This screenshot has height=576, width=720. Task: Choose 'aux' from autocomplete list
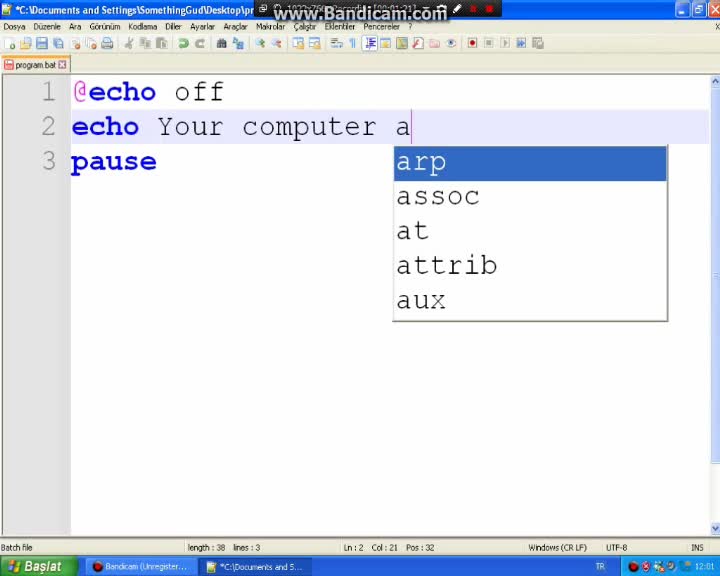pyautogui.click(x=530, y=301)
